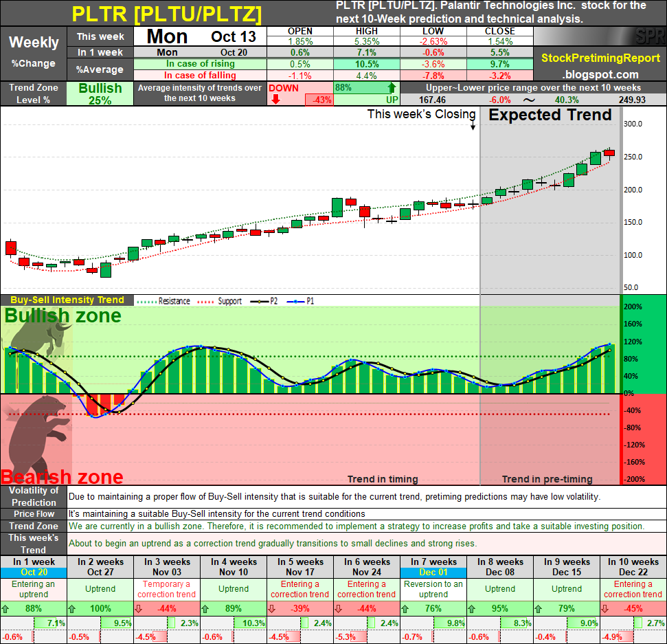The image size is (667, 644).
Task: Click the -7.8% falling LOW value
Action: click(x=433, y=76)
